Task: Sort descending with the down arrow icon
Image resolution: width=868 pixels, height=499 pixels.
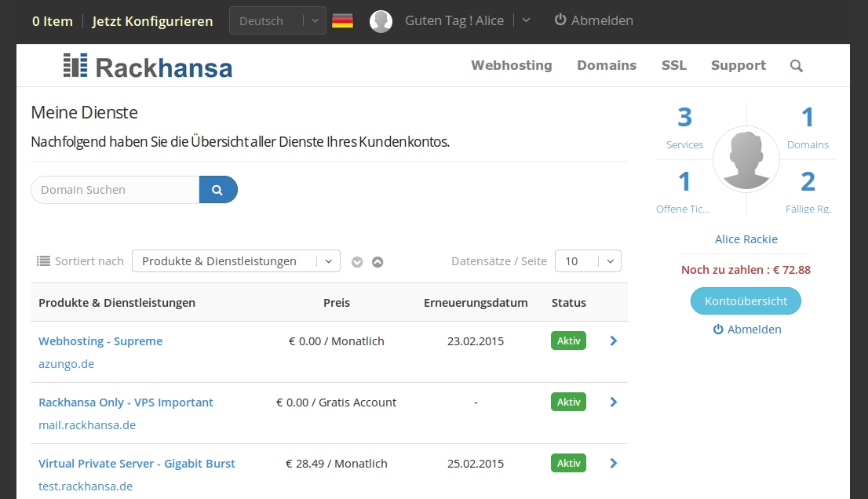Action: pos(357,262)
